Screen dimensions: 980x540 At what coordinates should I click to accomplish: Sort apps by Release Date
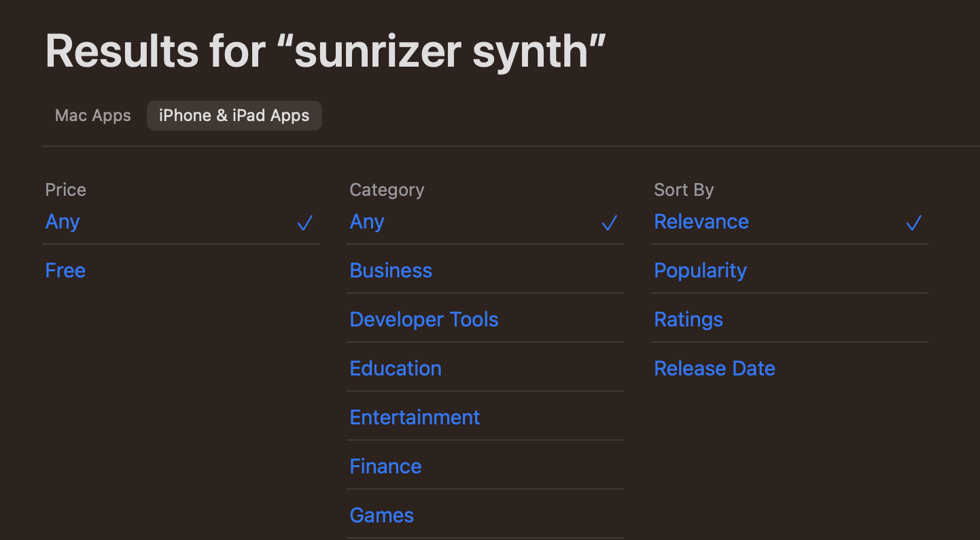point(714,368)
